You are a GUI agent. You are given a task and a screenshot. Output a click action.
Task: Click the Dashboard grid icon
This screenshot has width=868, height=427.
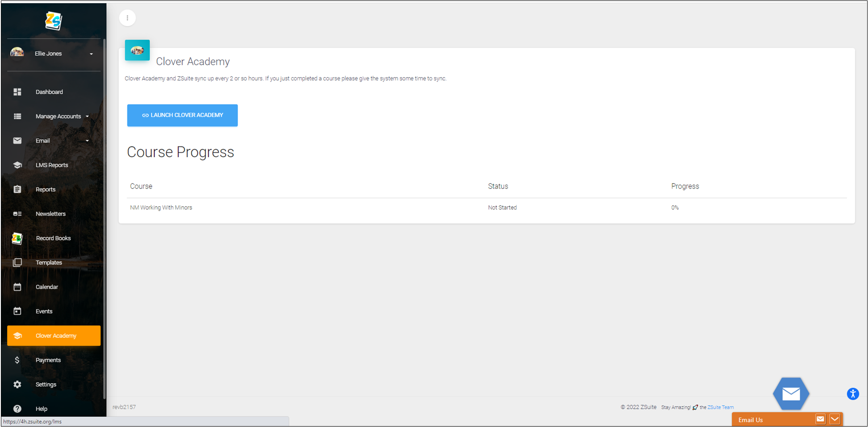click(x=17, y=92)
